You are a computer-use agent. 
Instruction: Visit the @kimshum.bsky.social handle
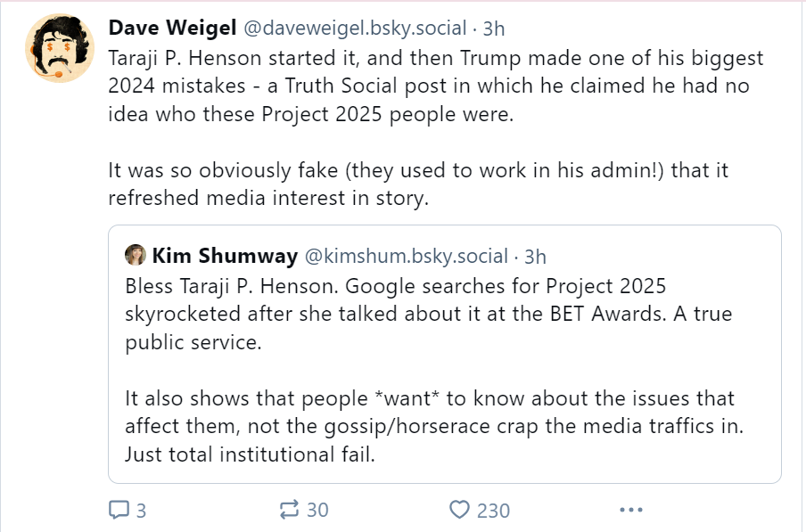pyautogui.click(x=406, y=256)
